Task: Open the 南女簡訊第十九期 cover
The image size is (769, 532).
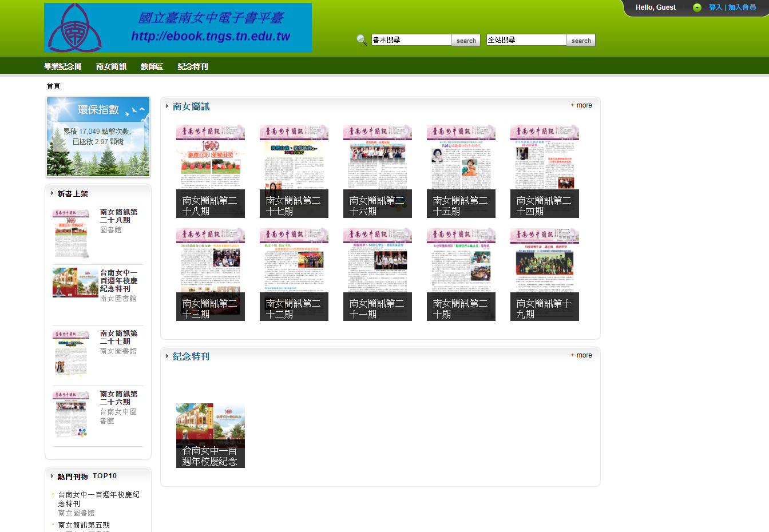Action: coord(545,274)
